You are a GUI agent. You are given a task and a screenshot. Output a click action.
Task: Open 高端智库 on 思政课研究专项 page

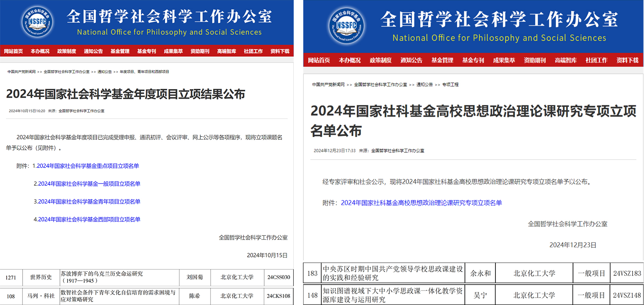tap(566, 60)
